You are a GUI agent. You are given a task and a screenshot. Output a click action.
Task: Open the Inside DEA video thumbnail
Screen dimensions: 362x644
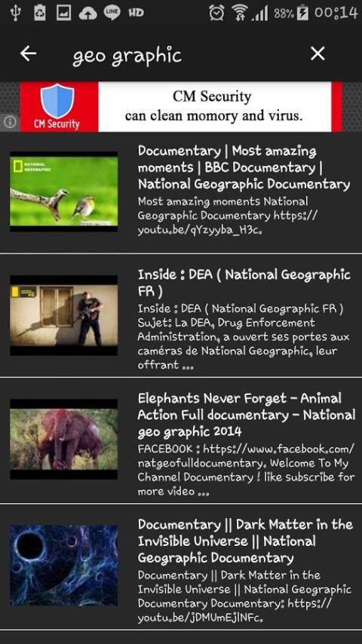tap(63, 315)
